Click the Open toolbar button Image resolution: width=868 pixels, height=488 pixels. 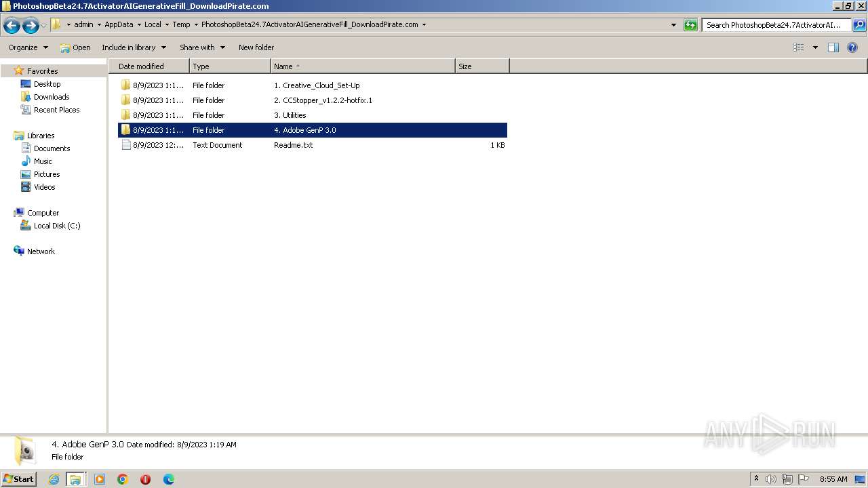pyautogui.click(x=75, y=47)
